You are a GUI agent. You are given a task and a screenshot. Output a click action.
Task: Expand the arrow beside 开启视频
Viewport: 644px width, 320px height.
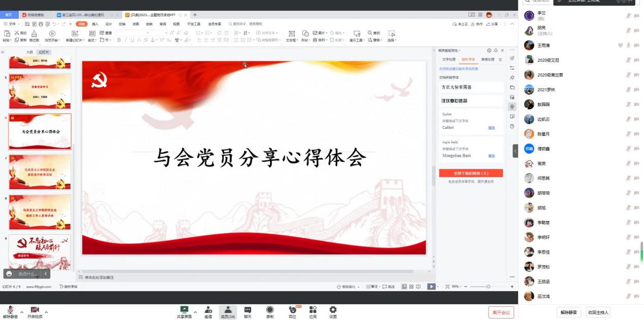point(46,312)
